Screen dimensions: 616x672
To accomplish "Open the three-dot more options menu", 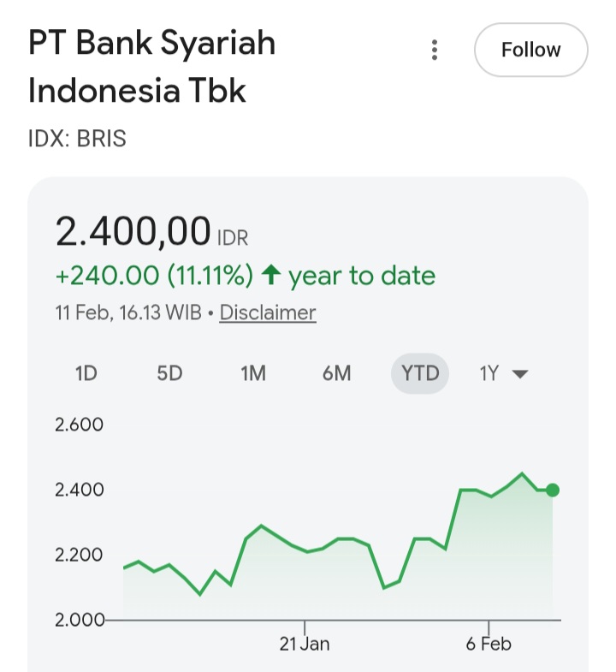I will (435, 51).
